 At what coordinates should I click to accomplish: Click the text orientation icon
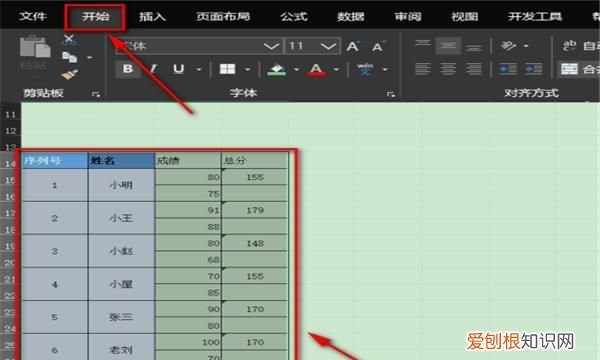[x=509, y=46]
